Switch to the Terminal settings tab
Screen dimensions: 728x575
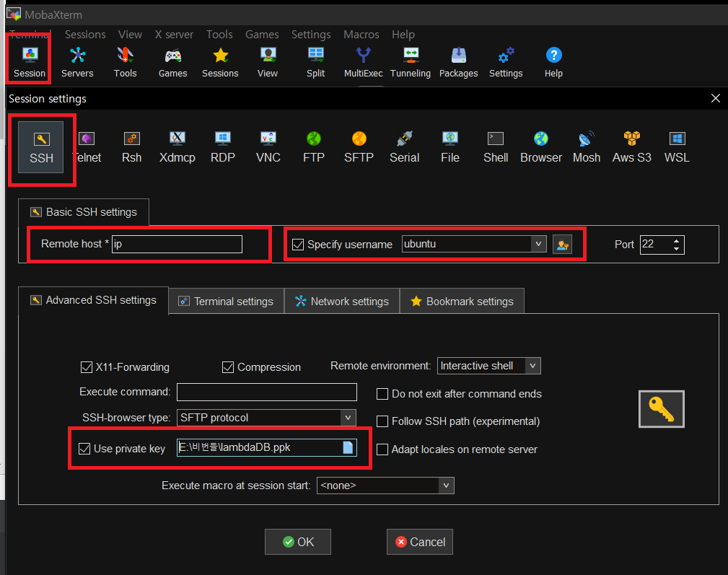click(226, 301)
